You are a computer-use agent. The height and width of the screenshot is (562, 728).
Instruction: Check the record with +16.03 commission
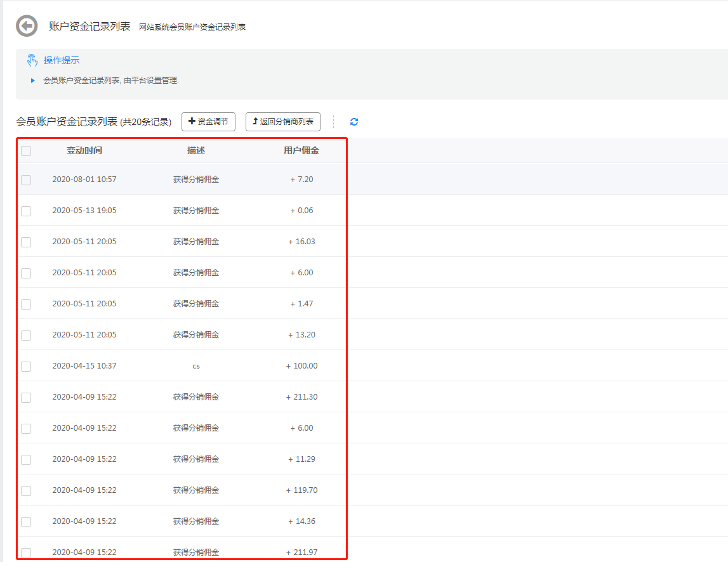coord(25,242)
